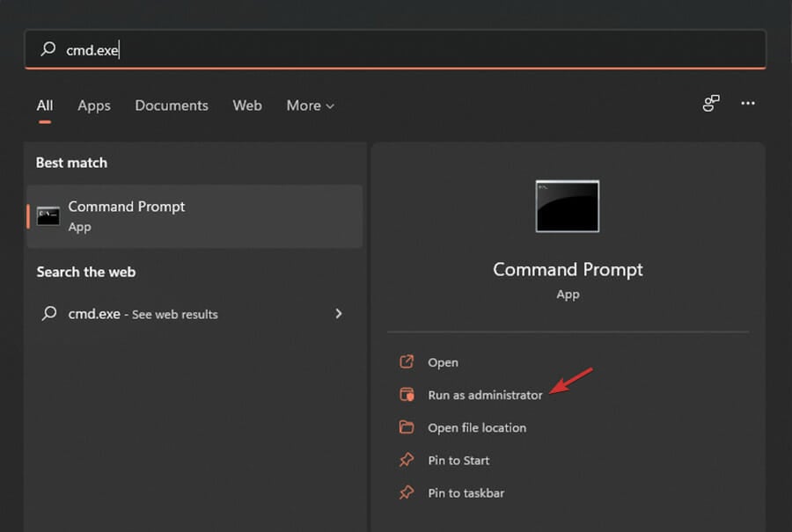792x532 pixels.
Task: Click the Open action icon
Action: coord(407,362)
